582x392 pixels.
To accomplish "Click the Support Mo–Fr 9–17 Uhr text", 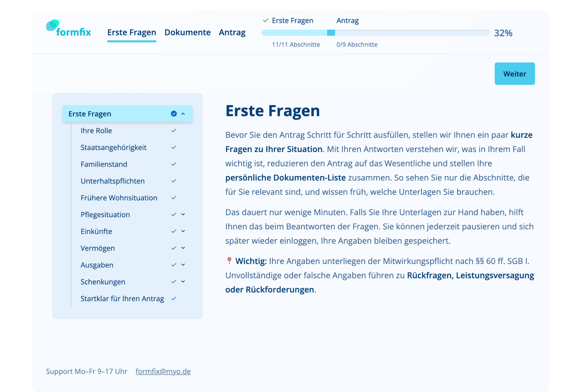I will click(x=87, y=371).
